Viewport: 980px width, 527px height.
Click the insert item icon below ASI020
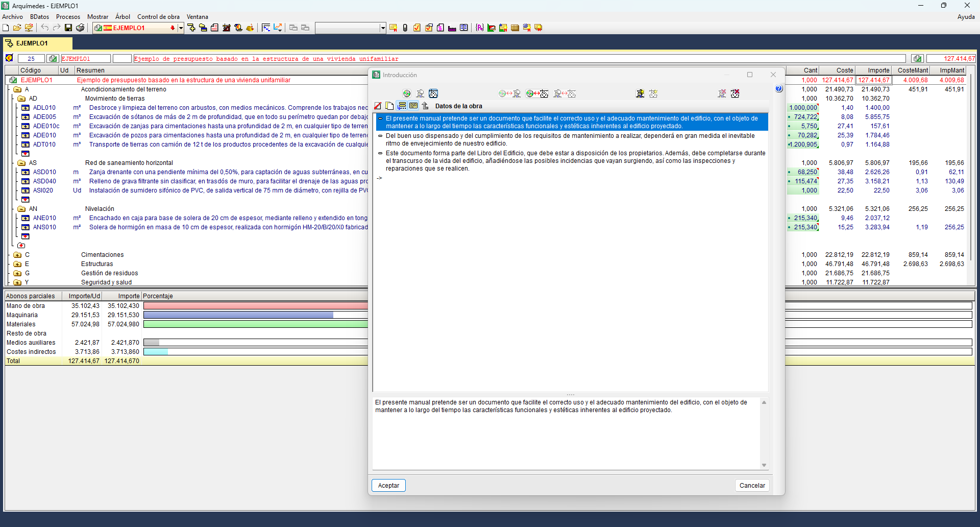pyautogui.click(x=26, y=200)
